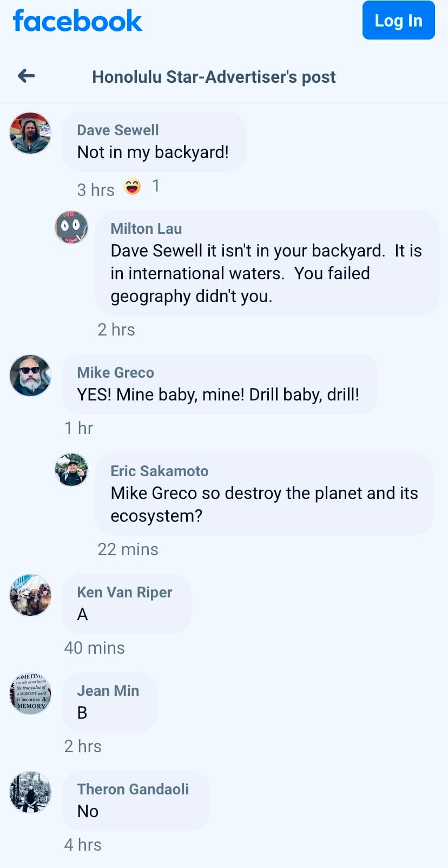Click the 22 mins timestamp
Image resolution: width=448 pixels, height=868 pixels.
click(x=128, y=549)
